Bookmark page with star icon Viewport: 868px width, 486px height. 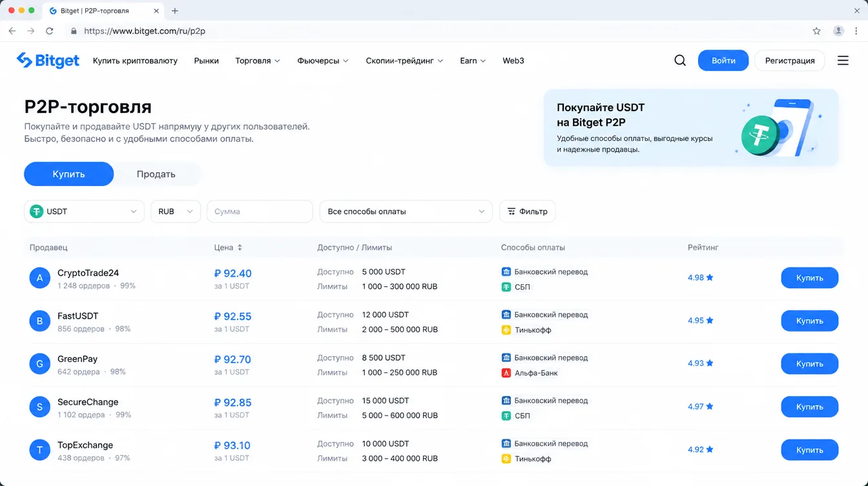(x=816, y=31)
